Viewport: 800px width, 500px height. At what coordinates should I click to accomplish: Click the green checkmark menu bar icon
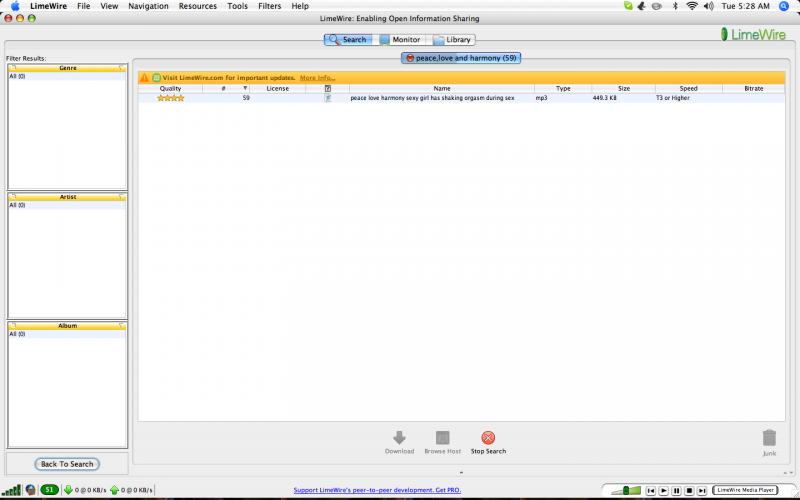(628, 6)
